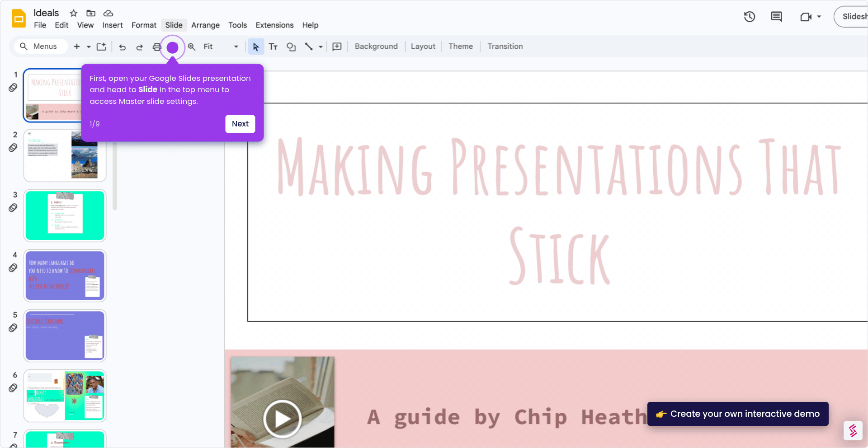
Task: Expand the line type dropdown arrow
Action: point(321,47)
